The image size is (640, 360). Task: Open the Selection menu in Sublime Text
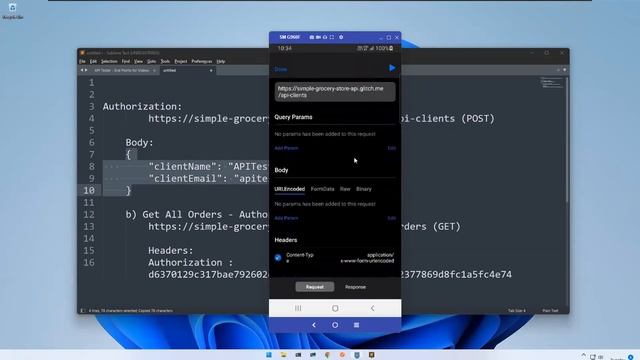pyautogui.click(x=109, y=61)
